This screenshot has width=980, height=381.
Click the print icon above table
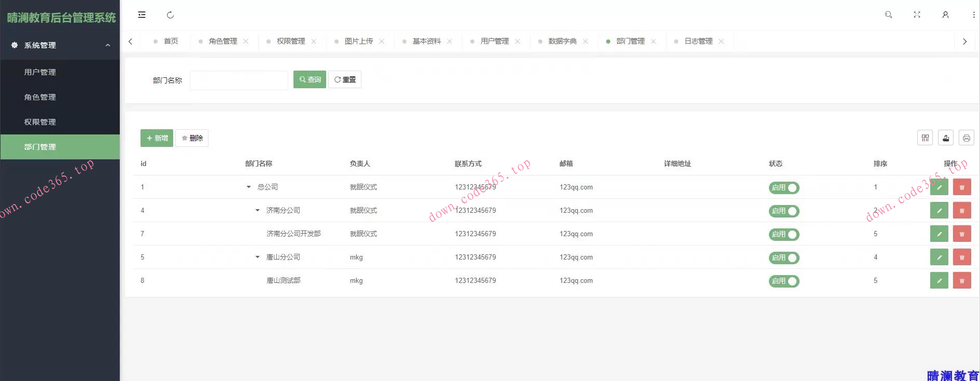(x=966, y=138)
